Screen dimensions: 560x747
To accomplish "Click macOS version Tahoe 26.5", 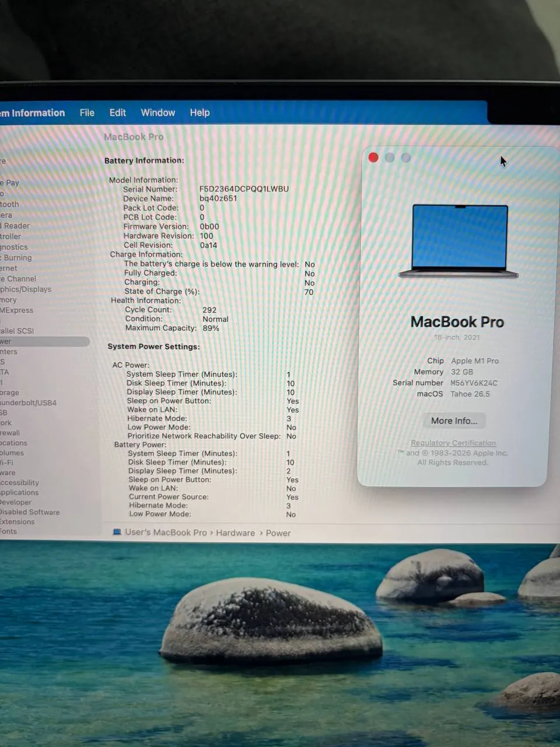I will 470,394.
